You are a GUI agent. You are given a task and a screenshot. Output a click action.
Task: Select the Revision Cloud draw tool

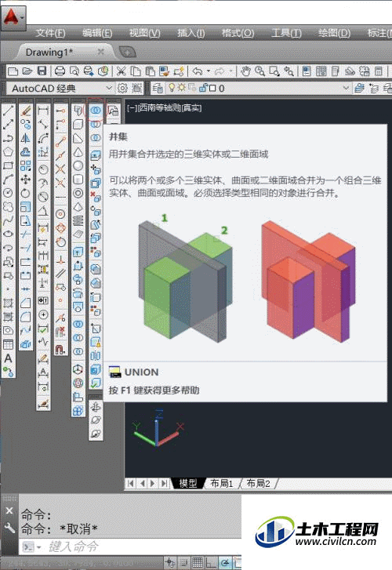8,207
